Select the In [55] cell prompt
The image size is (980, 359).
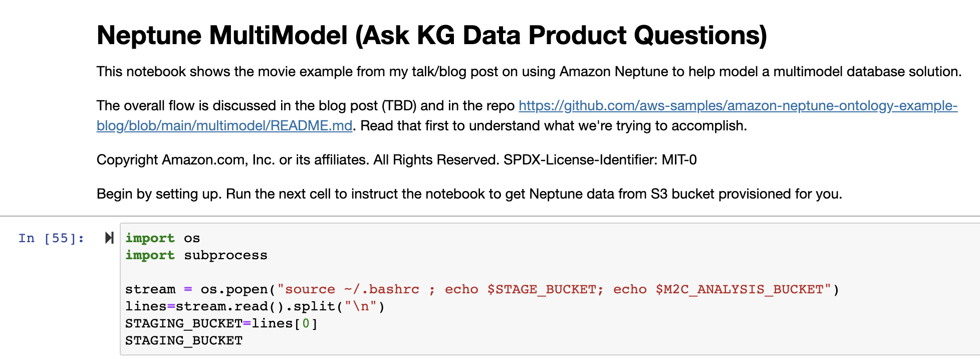[51, 238]
